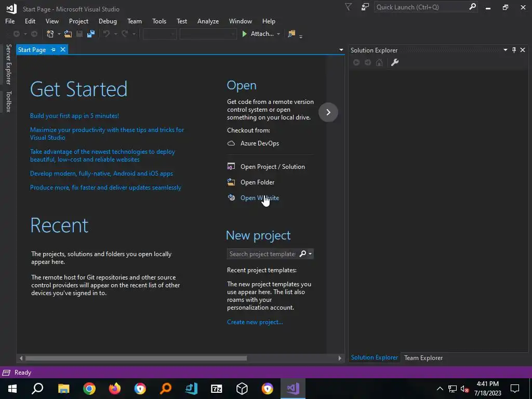The height and width of the screenshot is (399, 532).
Task: Click the Redo toolbar icon
Action: [x=125, y=34]
